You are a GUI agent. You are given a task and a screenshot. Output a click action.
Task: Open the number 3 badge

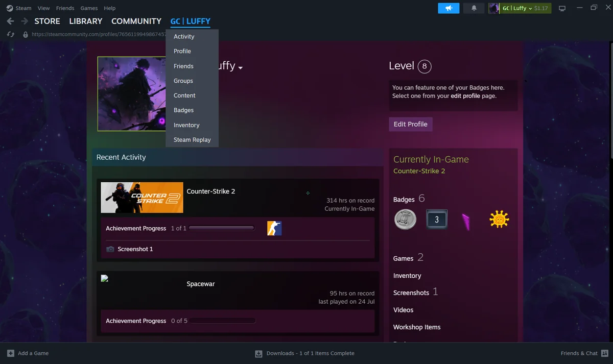click(x=437, y=220)
